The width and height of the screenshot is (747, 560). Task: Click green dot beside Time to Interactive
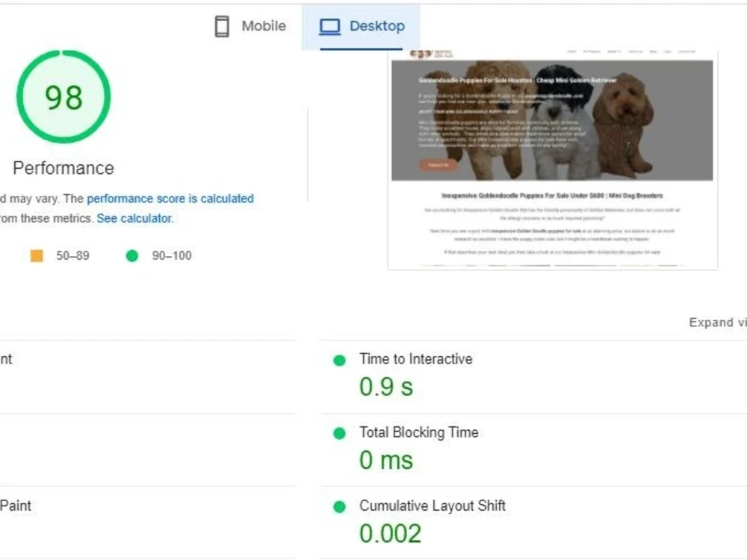pyautogui.click(x=339, y=361)
